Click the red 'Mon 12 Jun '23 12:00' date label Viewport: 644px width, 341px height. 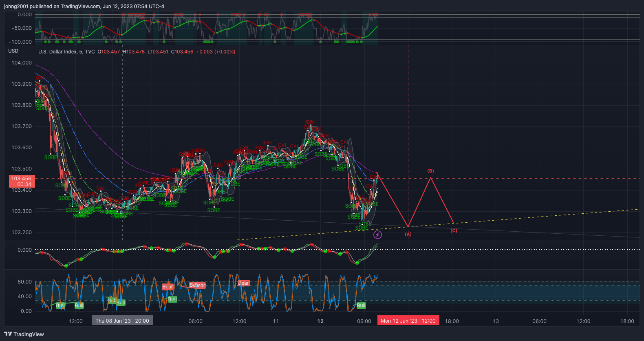[x=408, y=321]
